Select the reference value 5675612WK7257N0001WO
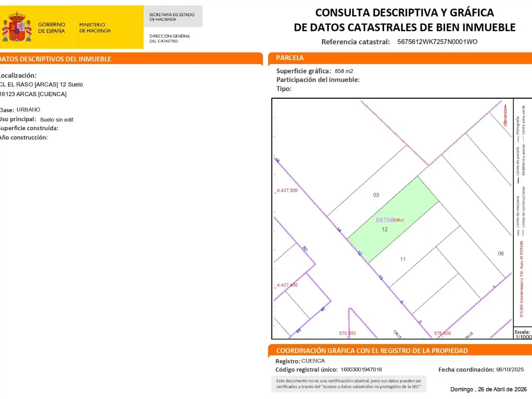 point(437,42)
